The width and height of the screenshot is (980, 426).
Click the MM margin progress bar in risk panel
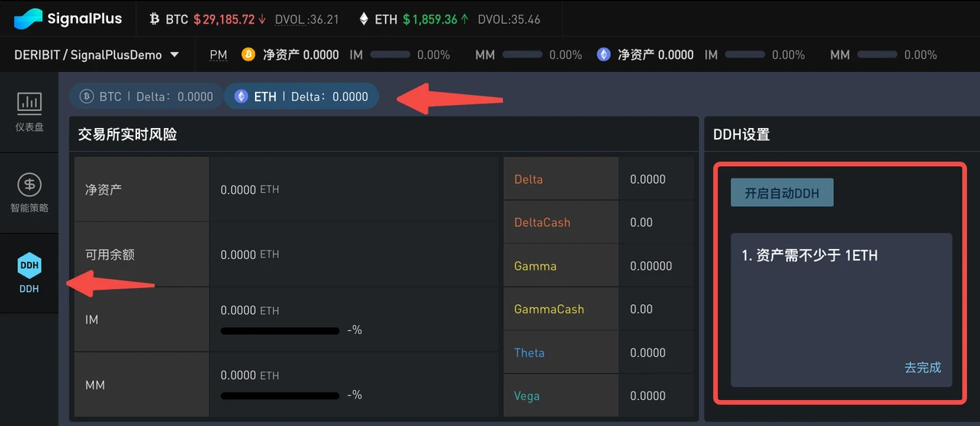tap(279, 395)
